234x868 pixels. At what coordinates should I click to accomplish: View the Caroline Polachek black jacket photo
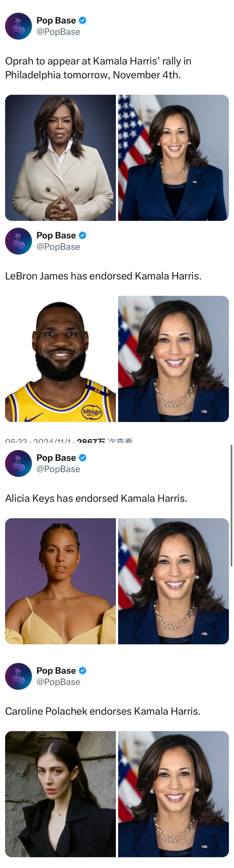[x=61, y=794]
